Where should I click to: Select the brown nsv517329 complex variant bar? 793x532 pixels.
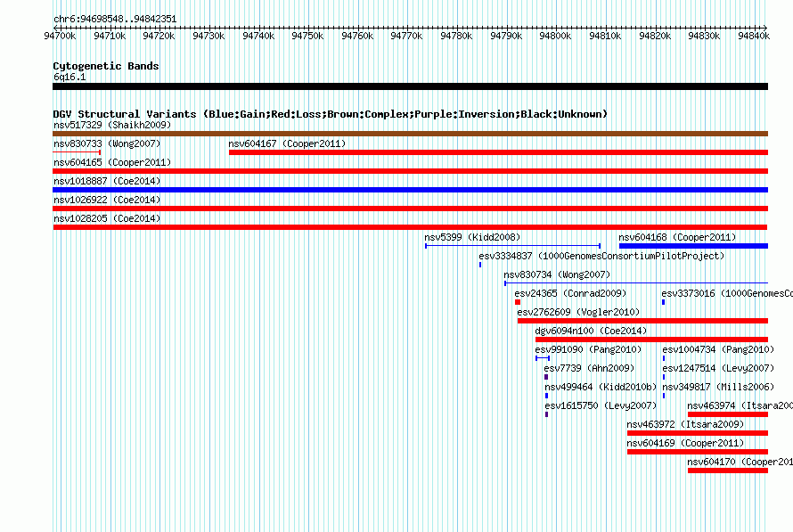click(410, 134)
